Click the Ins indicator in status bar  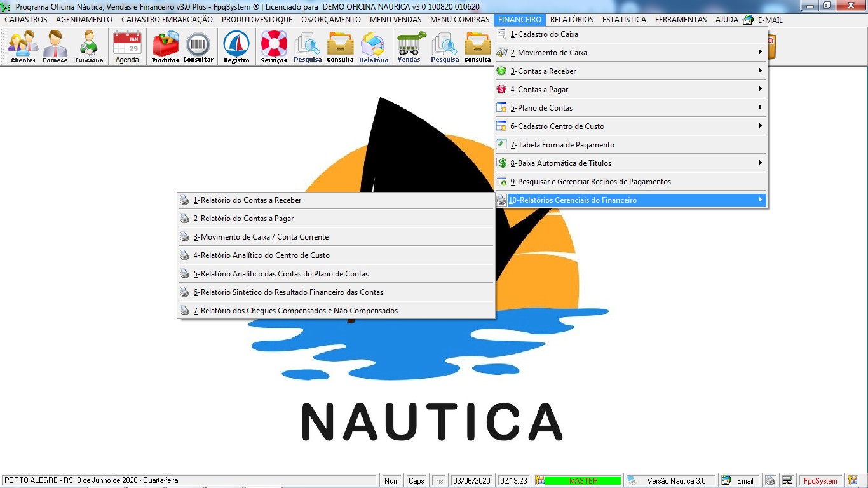pyautogui.click(x=438, y=481)
